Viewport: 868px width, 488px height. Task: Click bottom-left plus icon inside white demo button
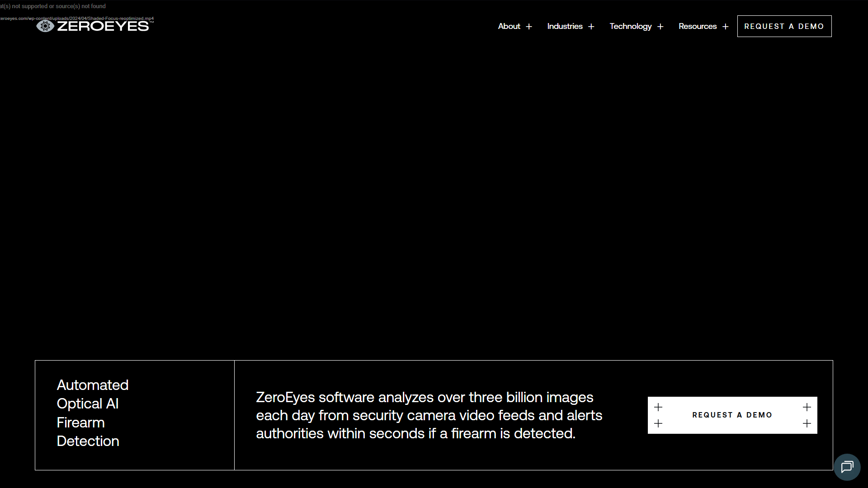(658, 423)
